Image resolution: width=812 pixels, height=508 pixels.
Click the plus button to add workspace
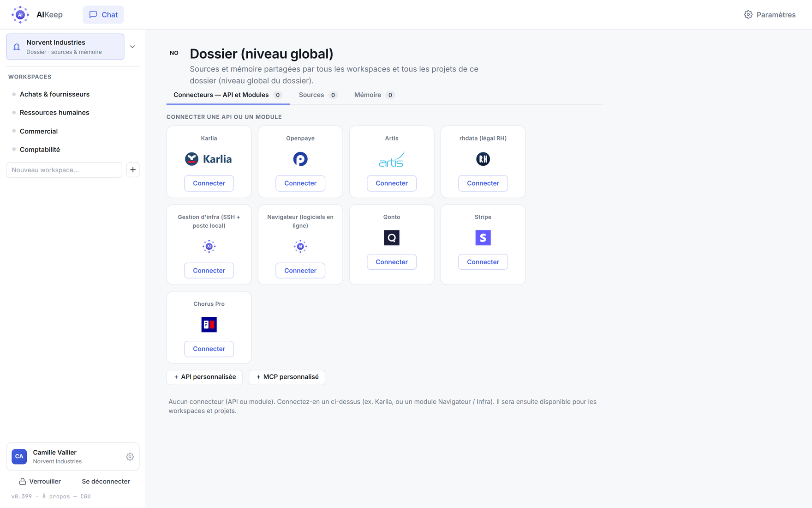coord(133,170)
